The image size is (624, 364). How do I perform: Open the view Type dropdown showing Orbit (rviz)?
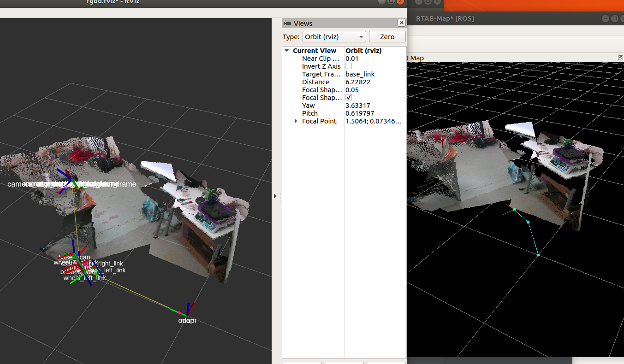tap(334, 37)
